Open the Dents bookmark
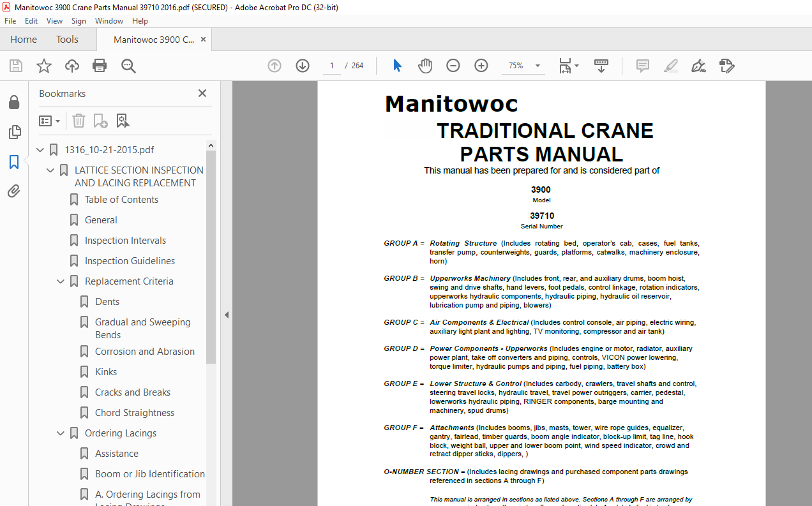This screenshot has height=506, width=812. (x=107, y=302)
